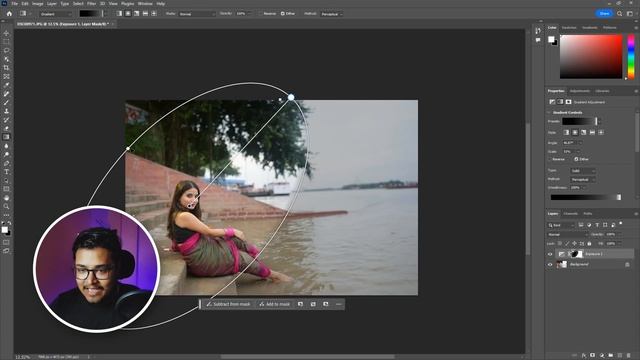Select the Horizontal Type tool
Image resolution: width=640 pixels, height=360 pixels.
[6, 172]
